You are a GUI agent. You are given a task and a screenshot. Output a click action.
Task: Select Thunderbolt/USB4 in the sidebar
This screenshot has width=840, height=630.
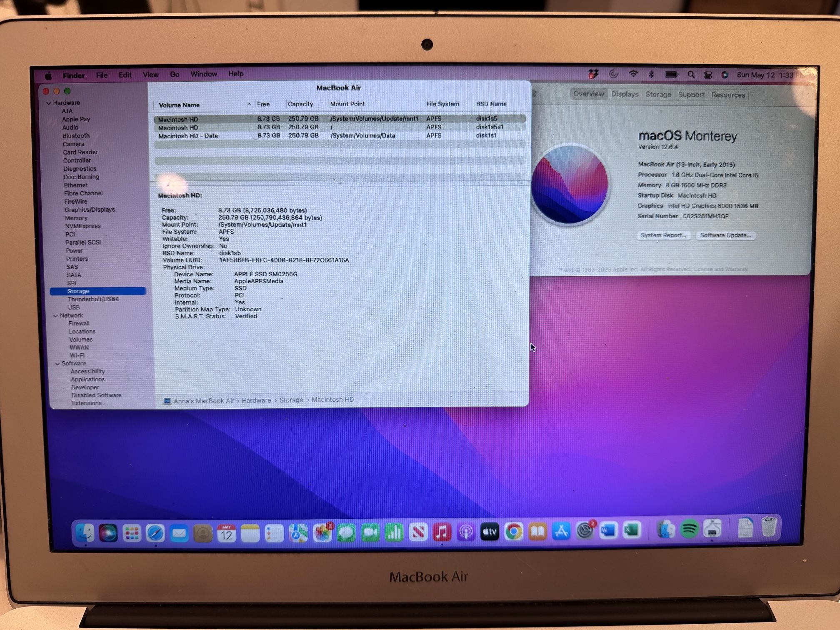pos(93,299)
